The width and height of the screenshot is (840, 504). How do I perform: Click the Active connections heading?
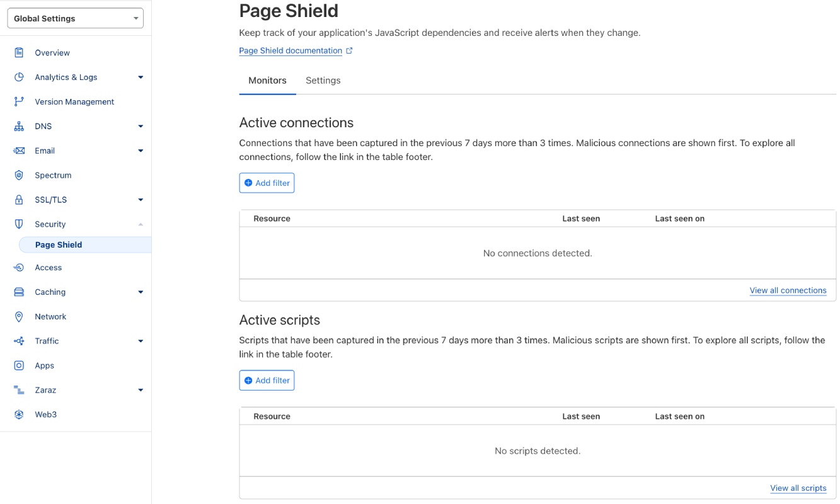coord(296,123)
